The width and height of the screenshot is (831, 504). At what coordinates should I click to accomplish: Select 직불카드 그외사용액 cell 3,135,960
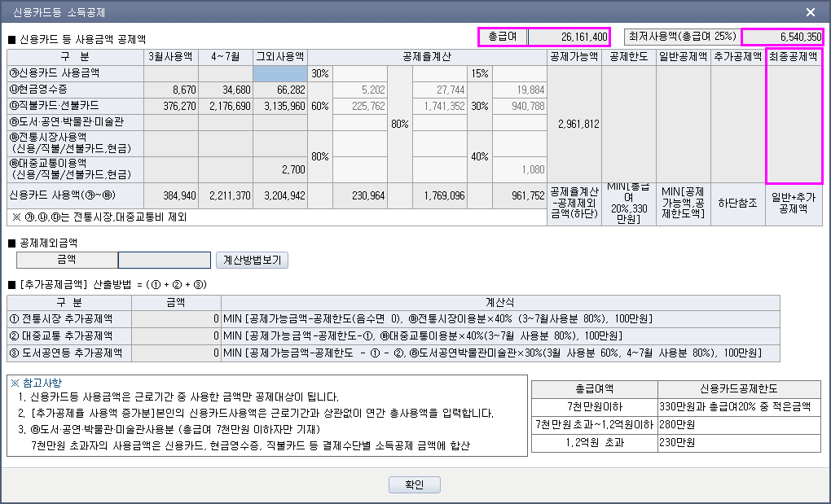click(x=279, y=107)
